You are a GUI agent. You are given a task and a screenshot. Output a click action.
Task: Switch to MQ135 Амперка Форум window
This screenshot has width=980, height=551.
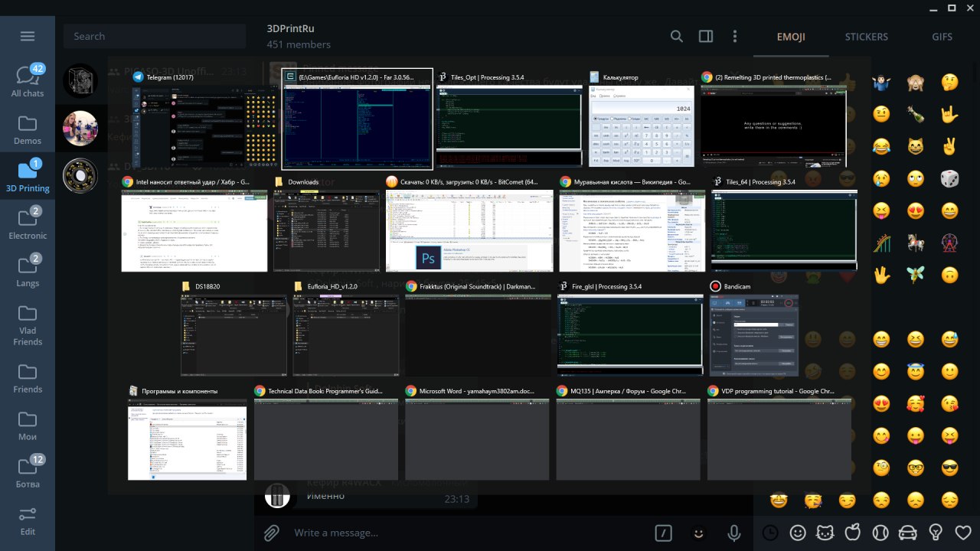click(629, 432)
